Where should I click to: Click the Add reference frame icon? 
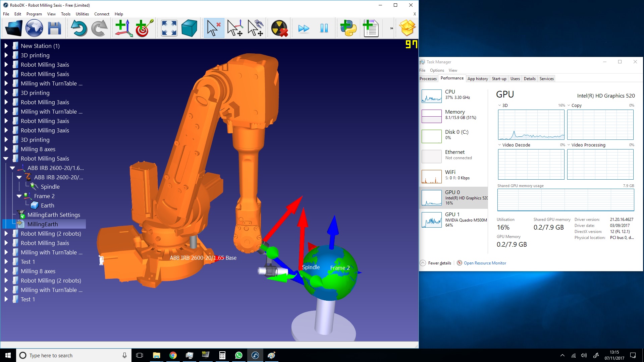pyautogui.click(x=124, y=28)
